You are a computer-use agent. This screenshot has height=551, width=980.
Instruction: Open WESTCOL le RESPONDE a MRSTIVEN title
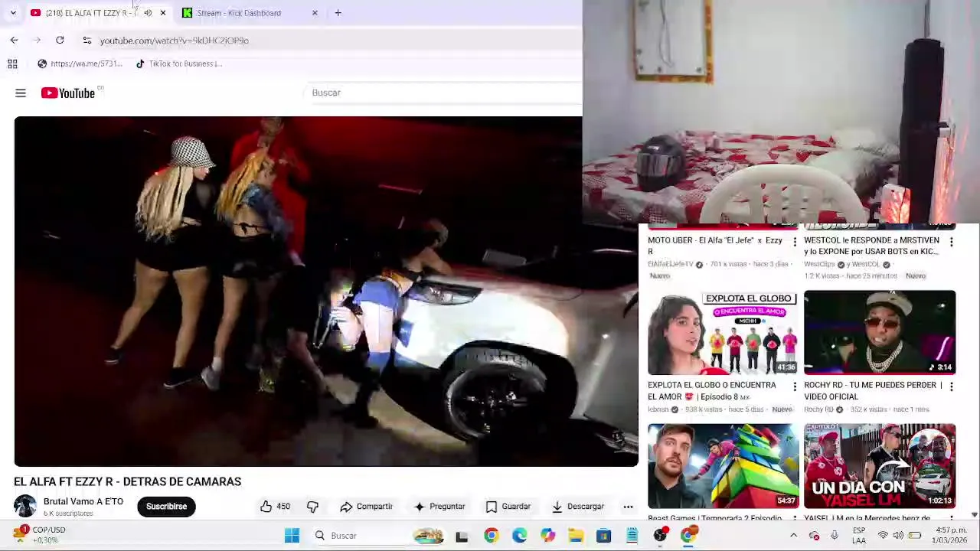(x=871, y=246)
